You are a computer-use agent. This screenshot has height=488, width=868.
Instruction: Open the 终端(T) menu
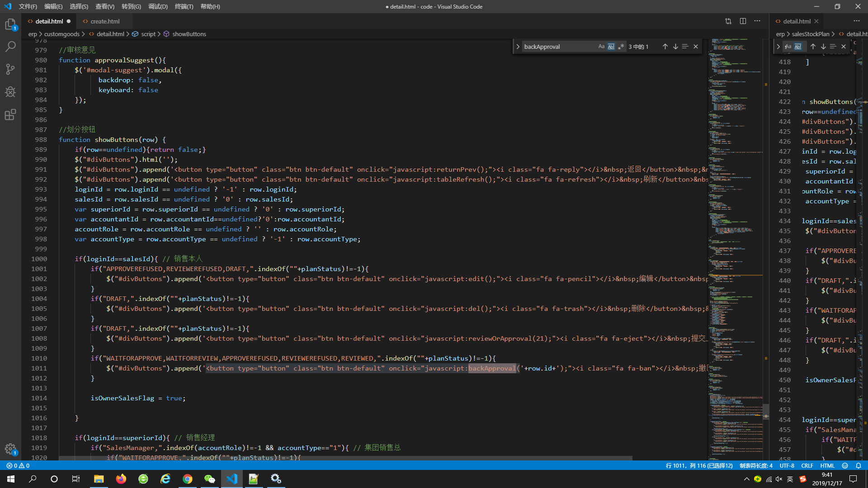tap(184, 6)
